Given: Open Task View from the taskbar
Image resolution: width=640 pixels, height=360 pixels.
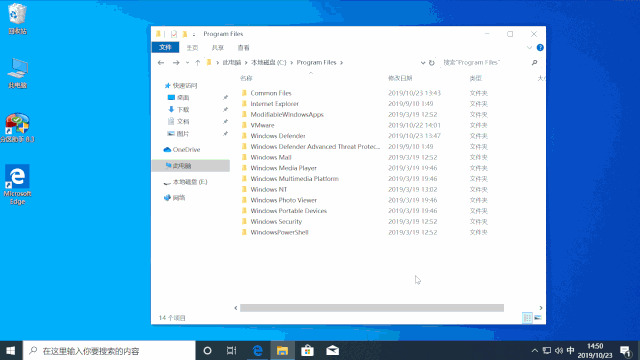Looking at the screenshot, I should click(x=231, y=351).
